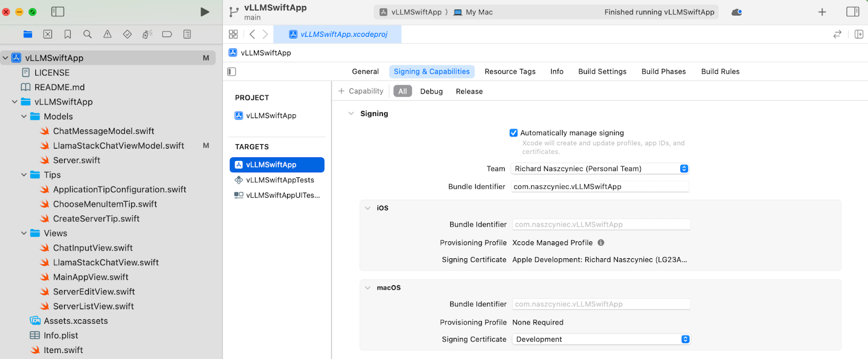Collapse the Models folder
868x359 pixels.
[24, 117]
